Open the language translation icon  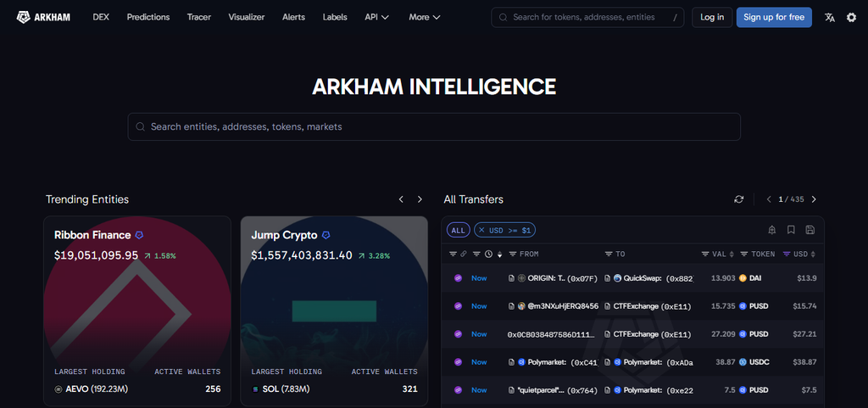(829, 17)
